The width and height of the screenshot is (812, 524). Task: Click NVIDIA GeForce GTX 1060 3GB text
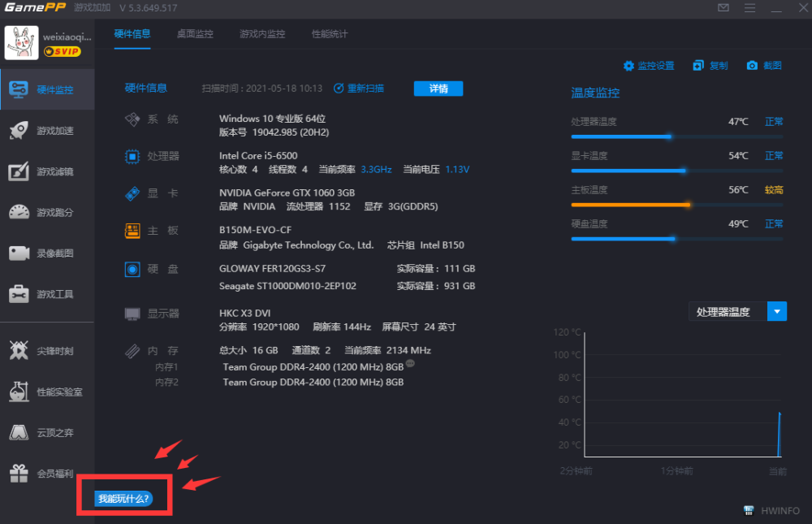click(287, 193)
